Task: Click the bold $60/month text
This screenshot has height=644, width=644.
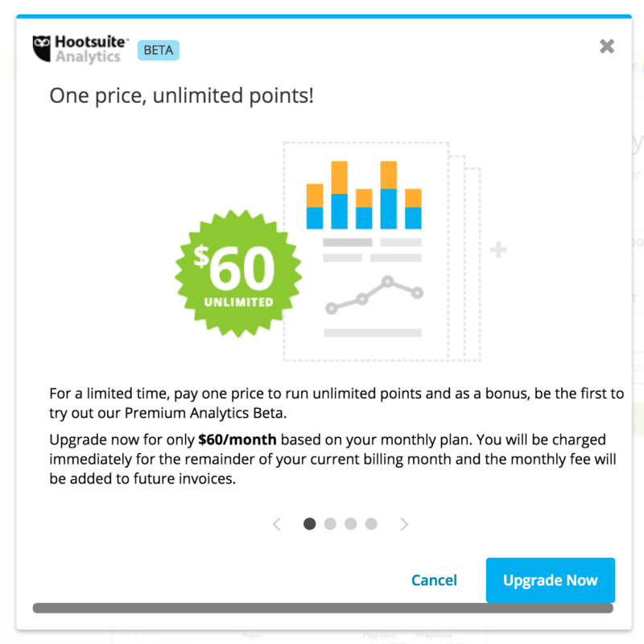Action: pos(237,440)
